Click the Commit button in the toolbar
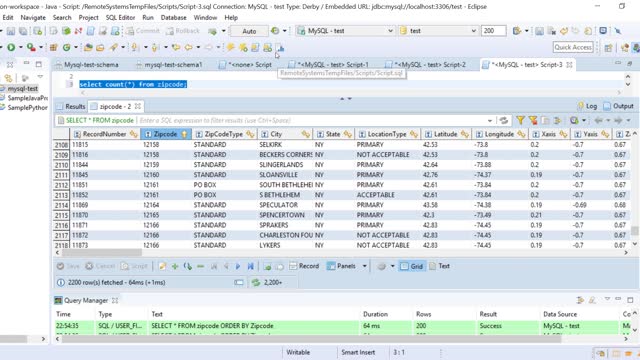Screen dimensions: 640x360 pyautogui.click(x=143, y=31)
